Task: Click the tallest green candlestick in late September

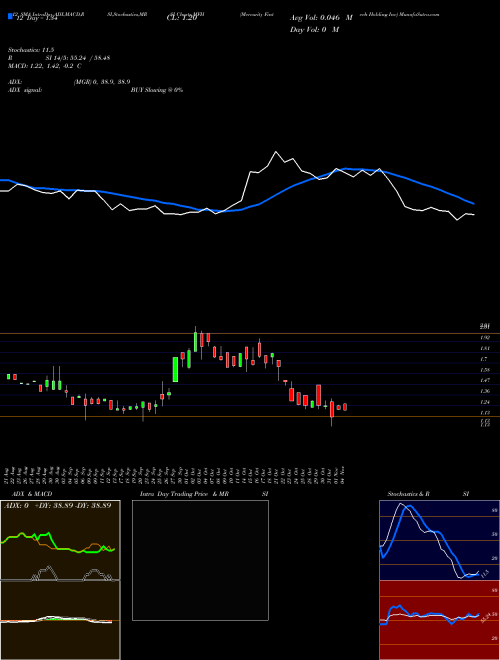Action: point(176,370)
